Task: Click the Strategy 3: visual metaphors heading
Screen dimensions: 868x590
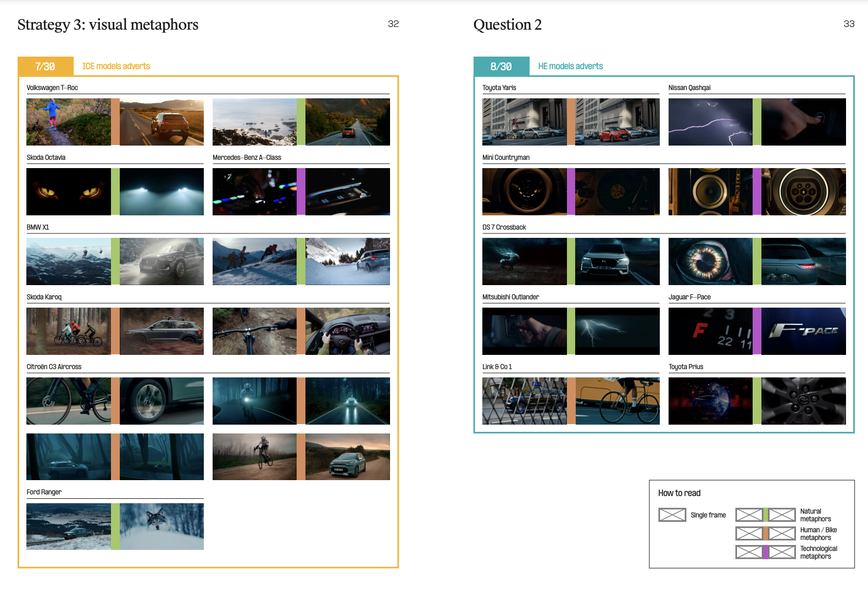Action: pyautogui.click(x=108, y=25)
